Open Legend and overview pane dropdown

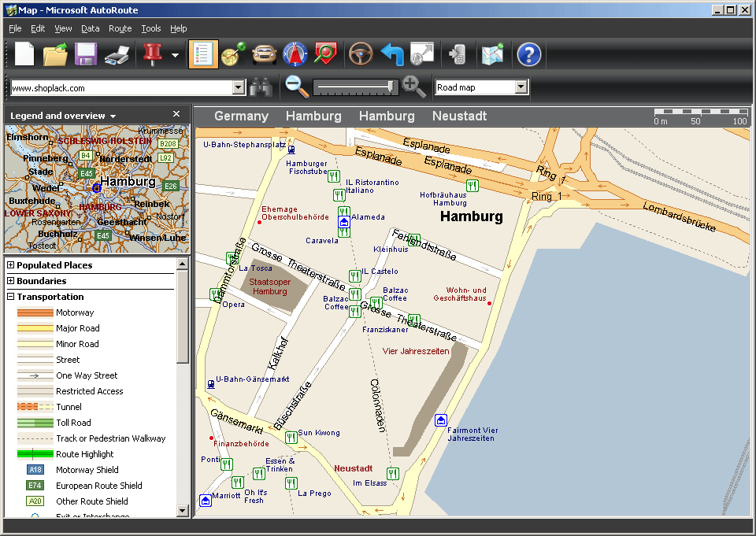pyautogui.click(x=113, y=116)
